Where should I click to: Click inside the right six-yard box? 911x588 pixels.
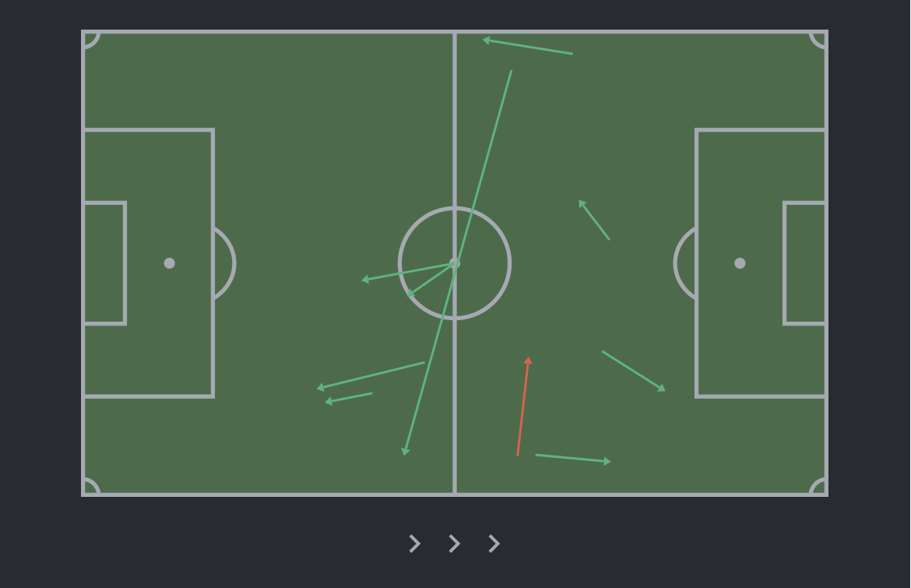pyautogui.click(x=805, y=263)
